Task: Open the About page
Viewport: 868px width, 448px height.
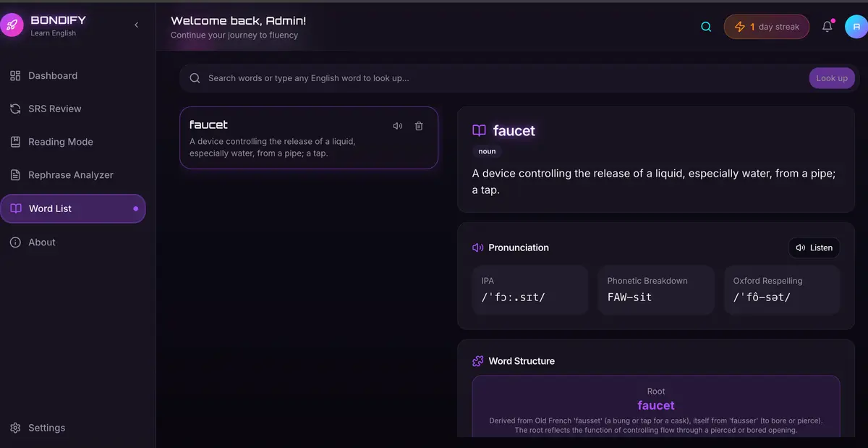Action: [x=42, y=242]
